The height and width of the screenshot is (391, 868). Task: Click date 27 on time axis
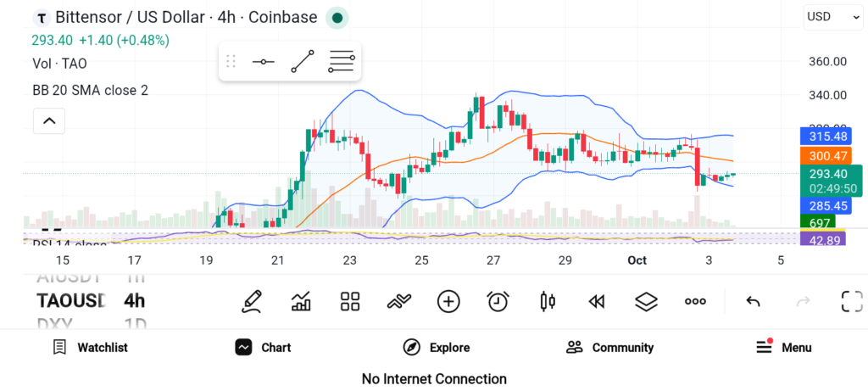pyautogui.click(x=493, y=260)
